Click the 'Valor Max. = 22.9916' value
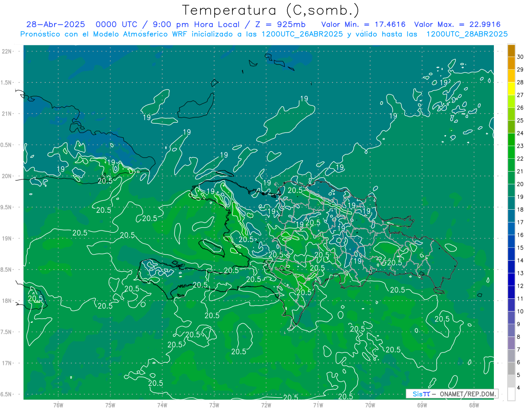 [x=457, y=25]
